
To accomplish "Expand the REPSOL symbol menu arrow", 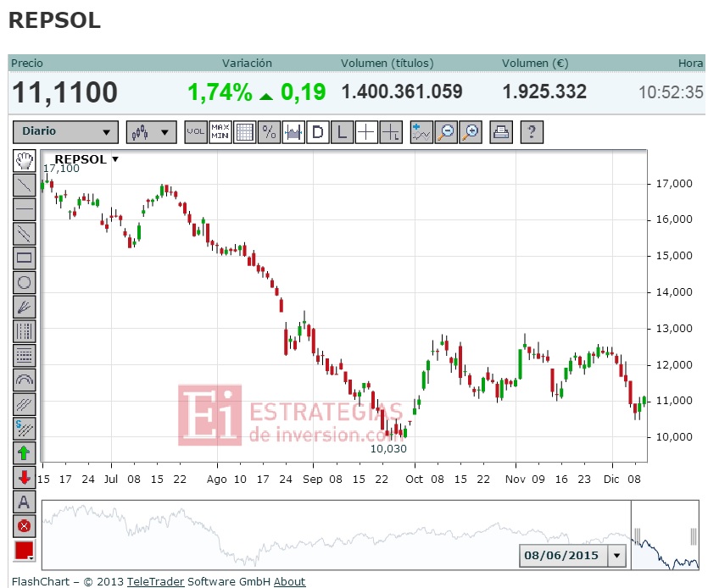I will coord(115,159).
